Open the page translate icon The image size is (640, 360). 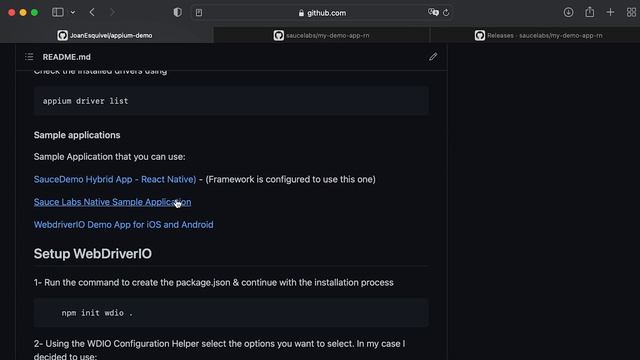pyautogui.click(x=433, y=13)
